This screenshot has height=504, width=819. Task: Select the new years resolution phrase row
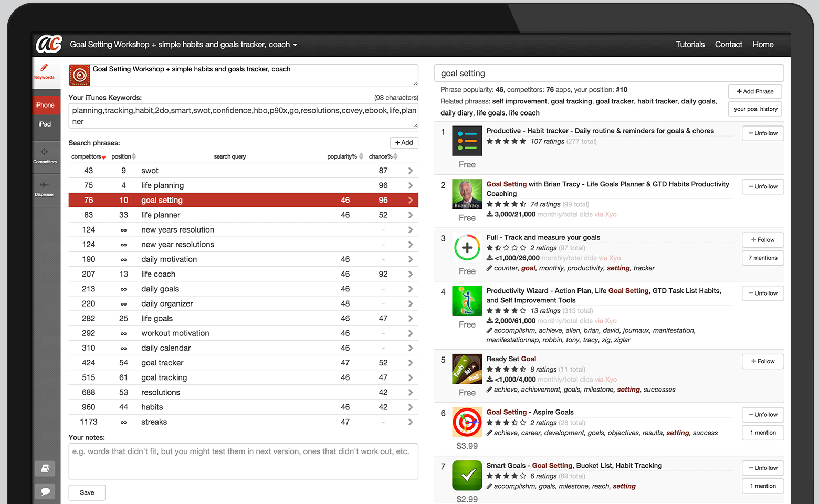tap(244, 230)
